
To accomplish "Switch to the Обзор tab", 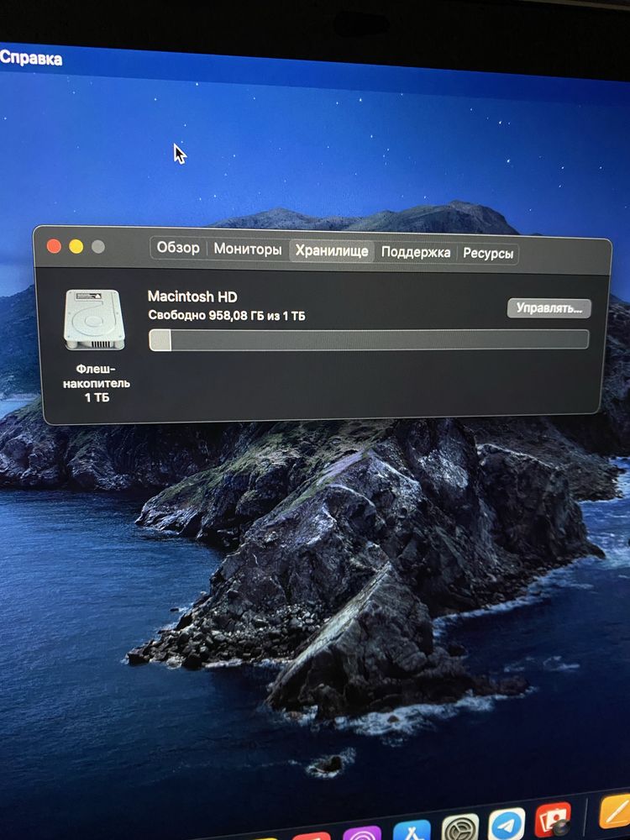I will point(178,248).
